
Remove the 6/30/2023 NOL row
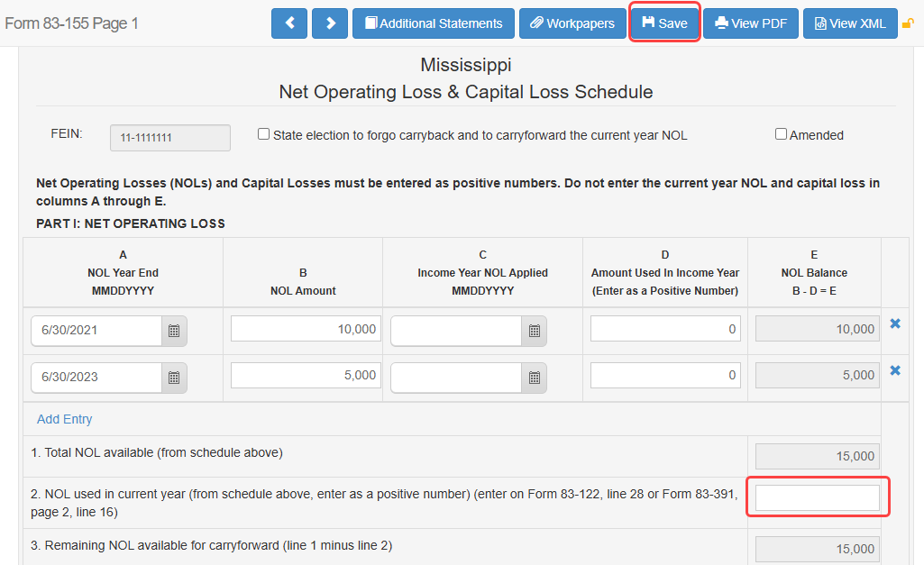pos(895,370)
